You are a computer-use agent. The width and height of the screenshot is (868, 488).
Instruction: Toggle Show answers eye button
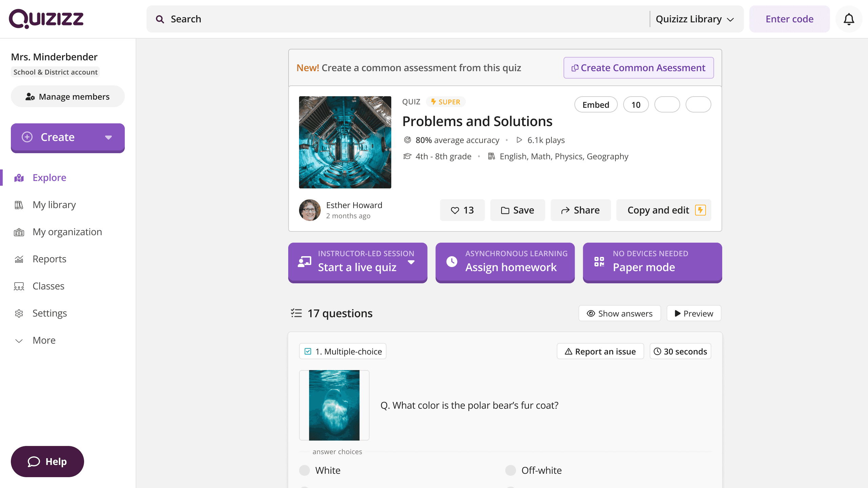click(619, 313)
